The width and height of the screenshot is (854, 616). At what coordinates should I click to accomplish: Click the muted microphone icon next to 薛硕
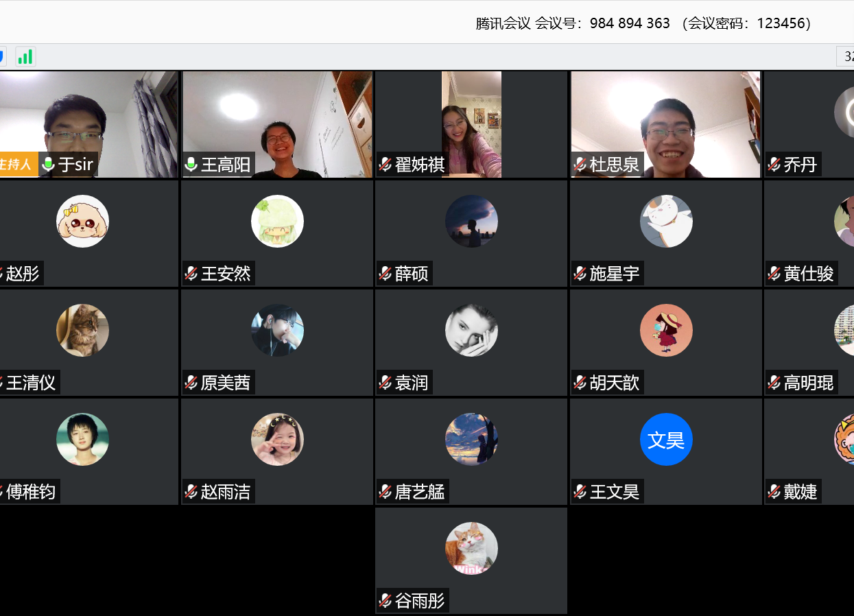pos(386,274)
